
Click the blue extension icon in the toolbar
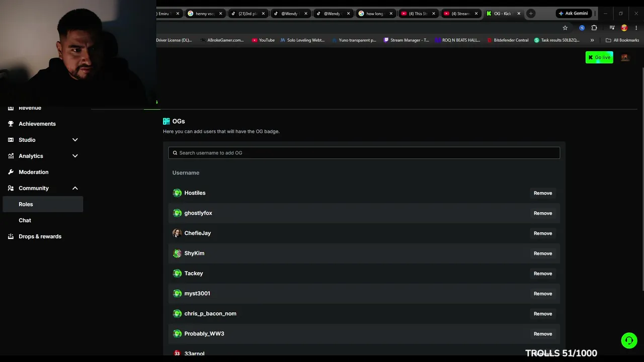(582, 28)
